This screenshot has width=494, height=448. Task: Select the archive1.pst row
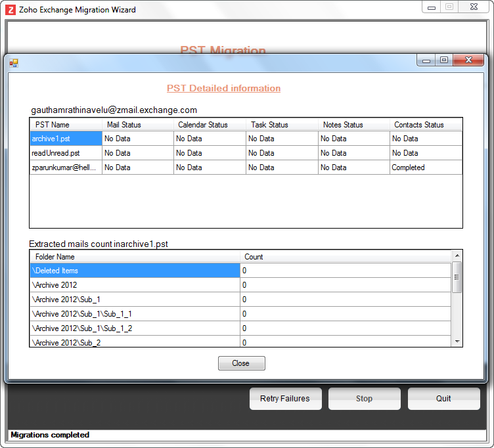pos(66,139)
